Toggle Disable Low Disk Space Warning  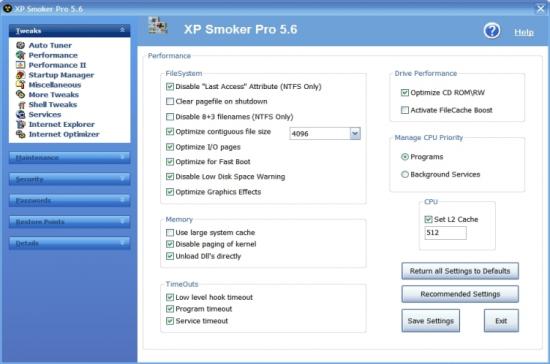(170, 176)
